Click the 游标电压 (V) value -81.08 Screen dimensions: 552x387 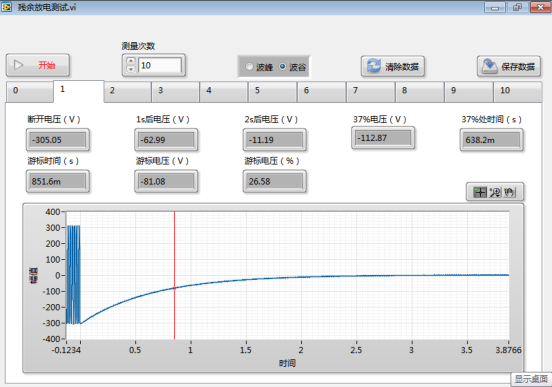166,181
